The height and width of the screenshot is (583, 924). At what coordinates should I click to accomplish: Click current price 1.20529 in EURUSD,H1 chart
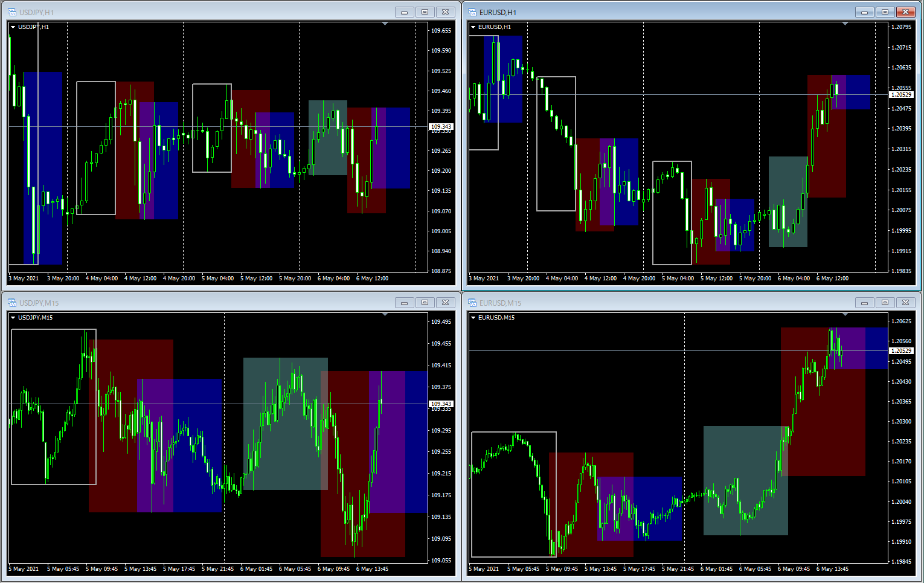pyautogui.click(x=902, y=94)
